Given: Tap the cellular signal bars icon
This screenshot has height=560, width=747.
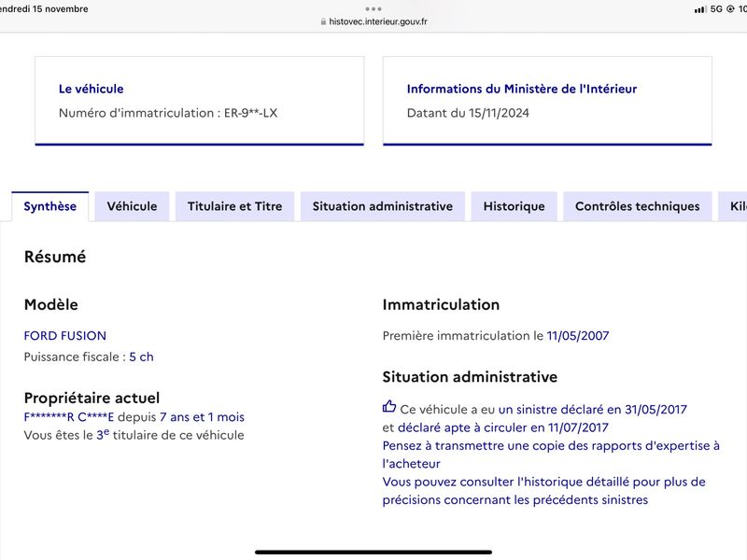Looking at the screenshot, I should pos(699,9).
